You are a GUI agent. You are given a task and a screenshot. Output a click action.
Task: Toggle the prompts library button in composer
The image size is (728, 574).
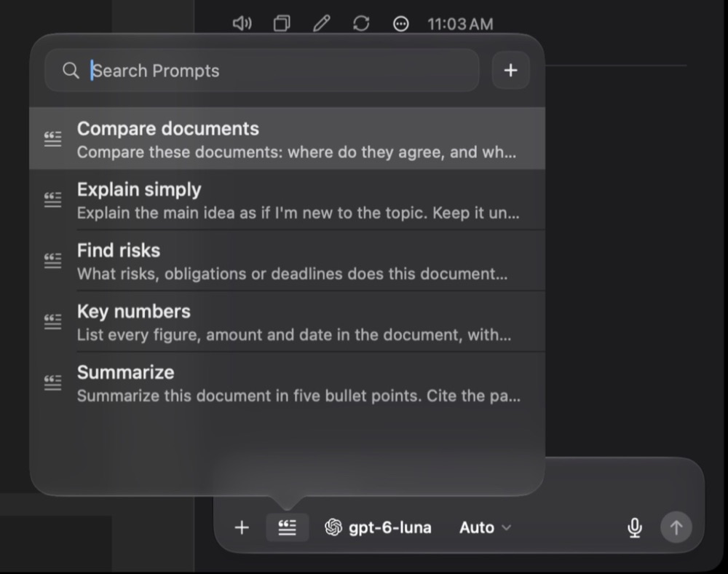click(x=287, y=527)
